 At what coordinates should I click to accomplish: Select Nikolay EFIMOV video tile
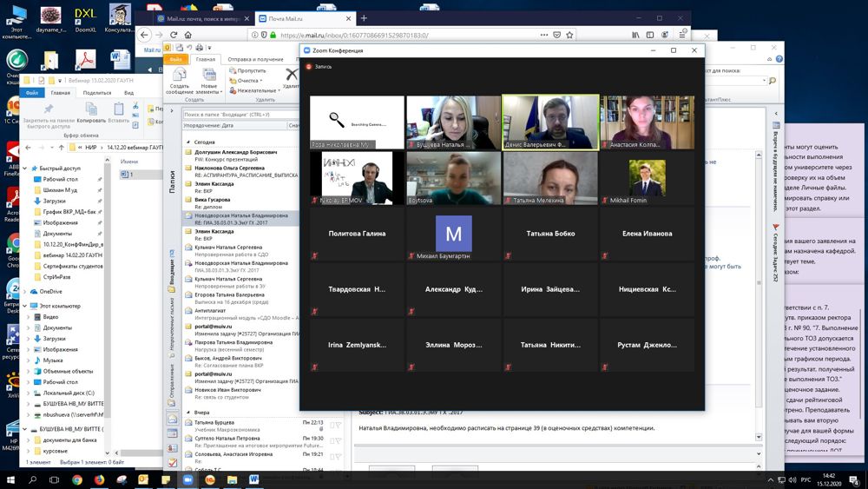tap(357, 178)
